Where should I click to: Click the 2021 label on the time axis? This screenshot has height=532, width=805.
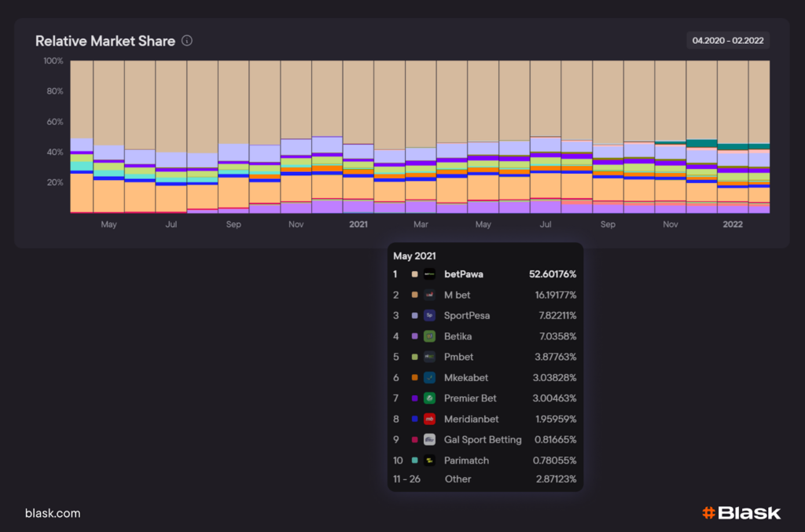coord(358,225)
